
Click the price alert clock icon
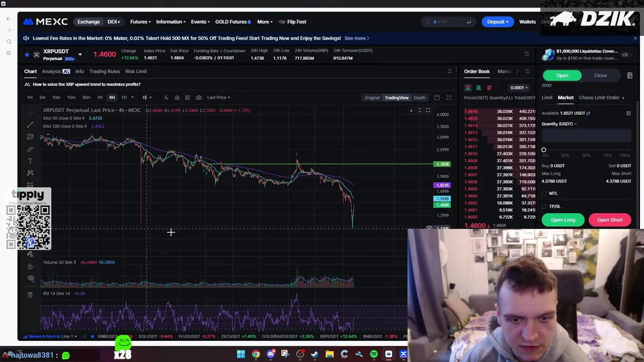point(177,98)
